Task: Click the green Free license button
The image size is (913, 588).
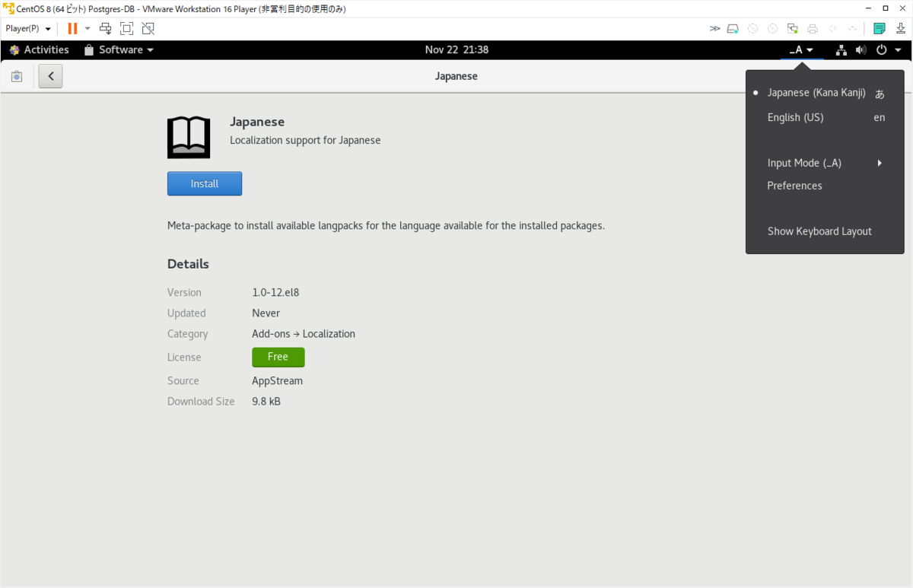Action: pyautogui.click(x=278, y=357)
